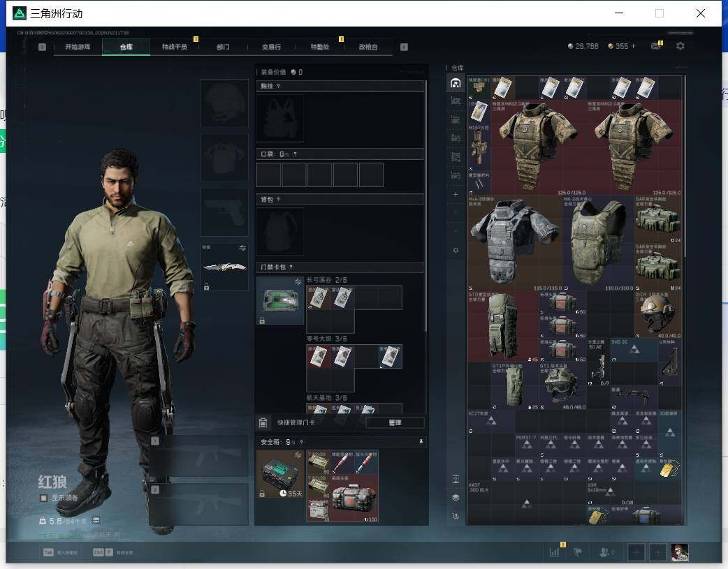728x569 pixels.
Task: Click the right tab-navigation arrow icon
Action: click(404, 47)
